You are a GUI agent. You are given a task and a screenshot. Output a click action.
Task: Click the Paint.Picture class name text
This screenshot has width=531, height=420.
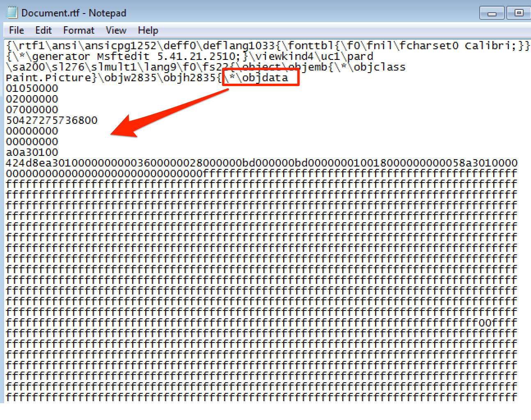click(x=48, y=78)
